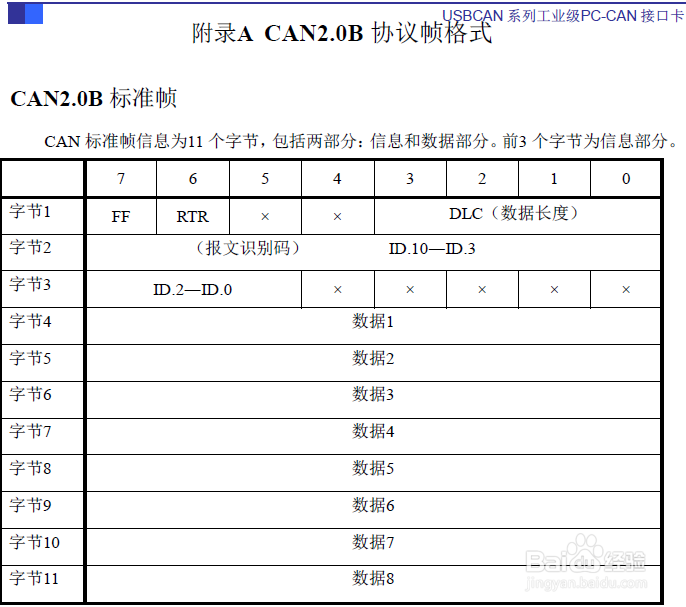Click the 数据5 cell
The width and height of the screenshot is (686, 607).
373,473
